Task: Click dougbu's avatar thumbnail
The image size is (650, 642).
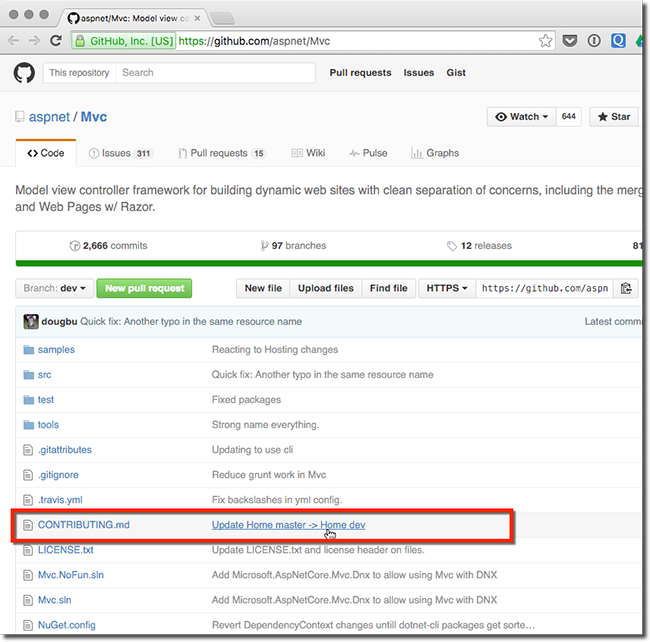Action: pyautogui.click(x=31, y=321)
